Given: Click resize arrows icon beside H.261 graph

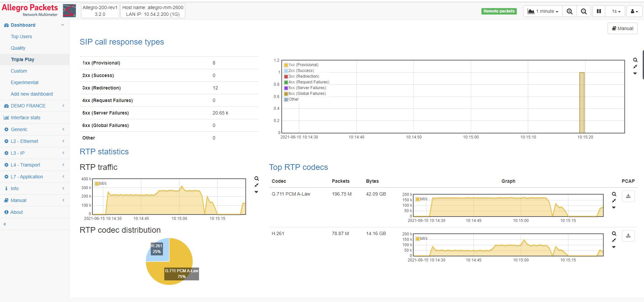Looking at the screenshot, I should 614,240.
